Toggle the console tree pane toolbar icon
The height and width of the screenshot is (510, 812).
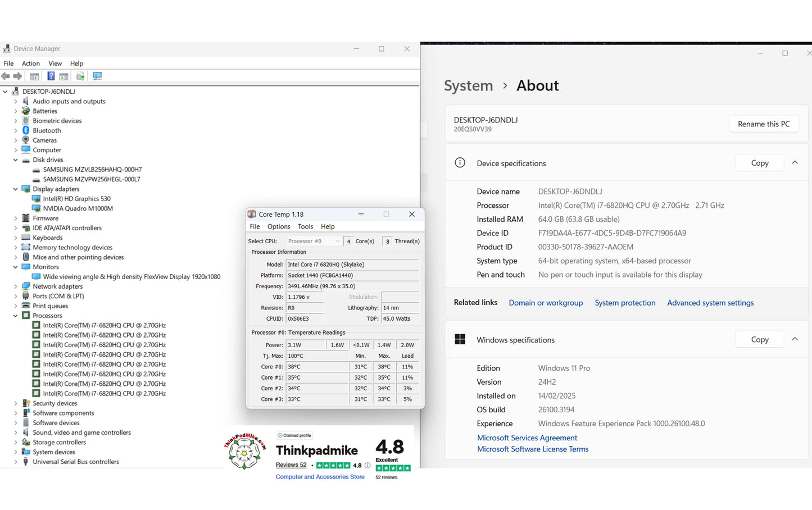click(x=34, y=76)
